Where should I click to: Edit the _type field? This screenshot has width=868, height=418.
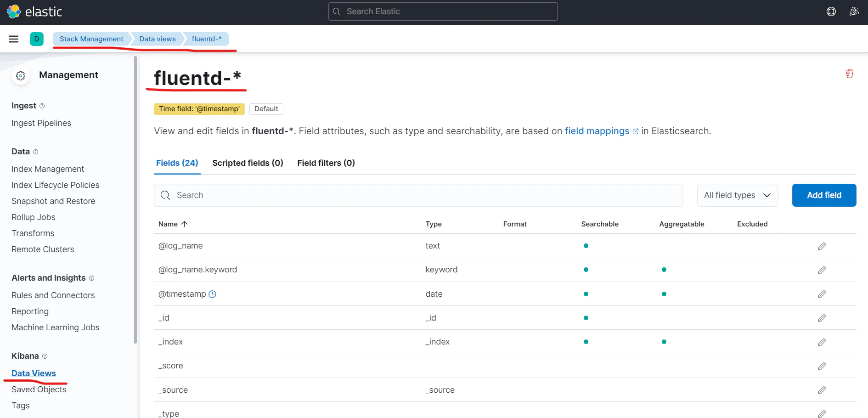coord(822,413)
